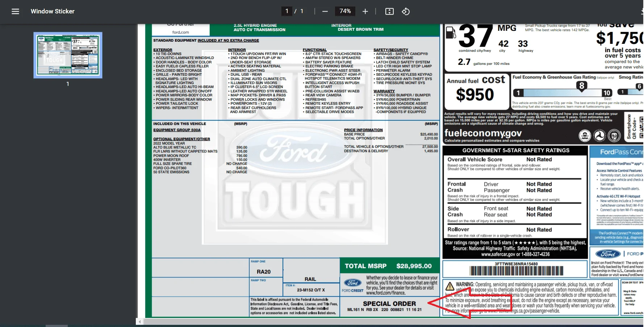Click 'www.safercar.gov or 1-888-327-4236' text
The height and width of the screenshot is (327, 644).
pyautogui.click(x=515, y=254)
